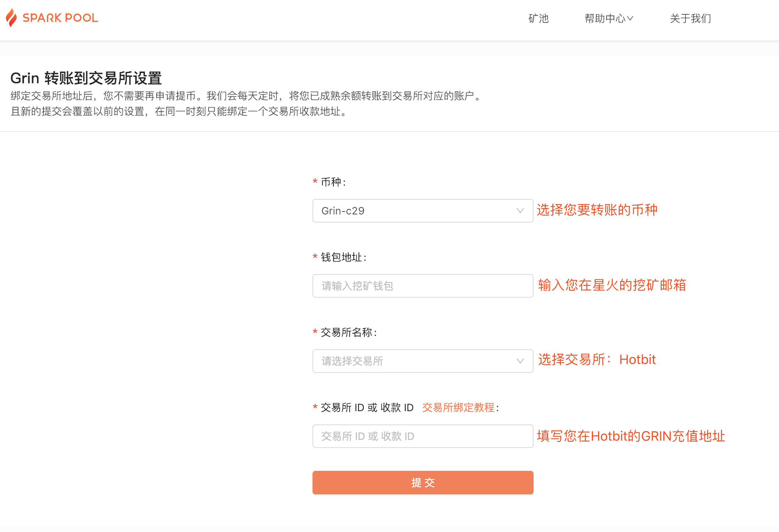Click the chevron in the 币种 select box

pyautogui.click(x=520, y=211)
